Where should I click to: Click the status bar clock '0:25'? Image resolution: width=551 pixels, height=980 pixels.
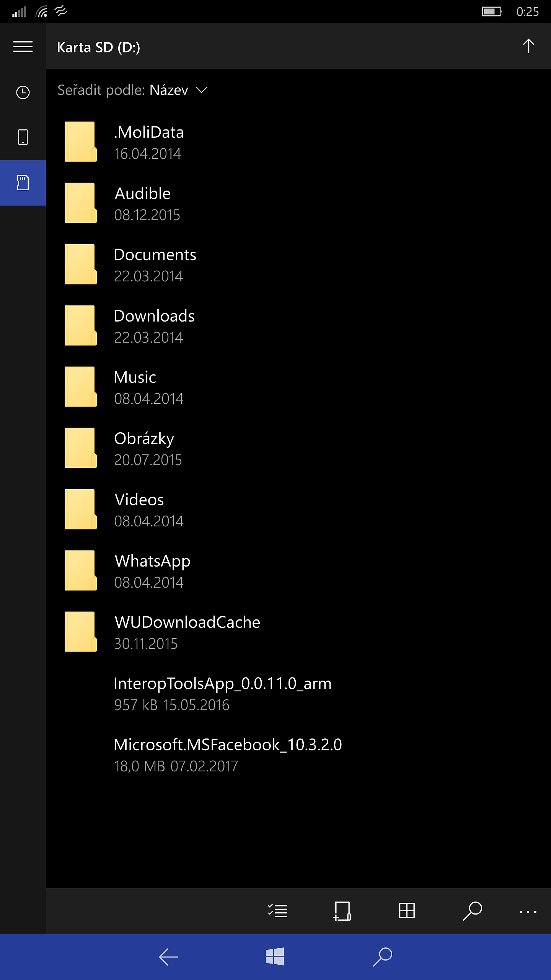(527, 12)
